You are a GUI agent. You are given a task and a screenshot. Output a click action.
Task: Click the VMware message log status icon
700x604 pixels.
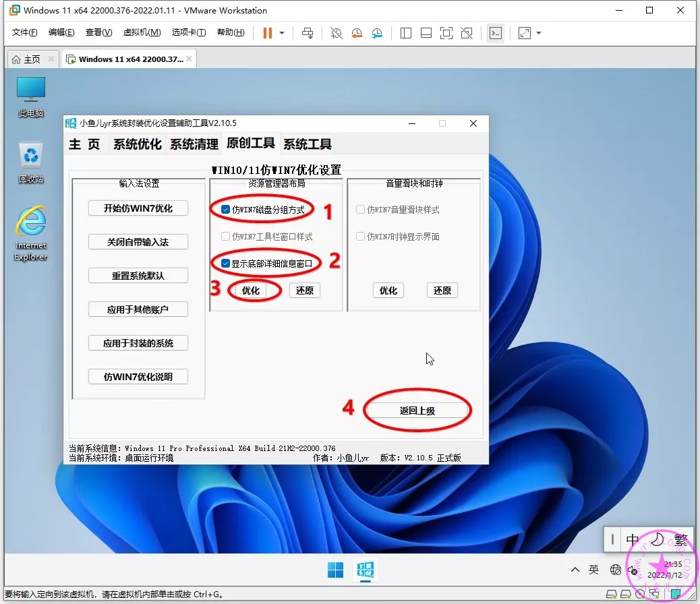click(x=676, y=594)
